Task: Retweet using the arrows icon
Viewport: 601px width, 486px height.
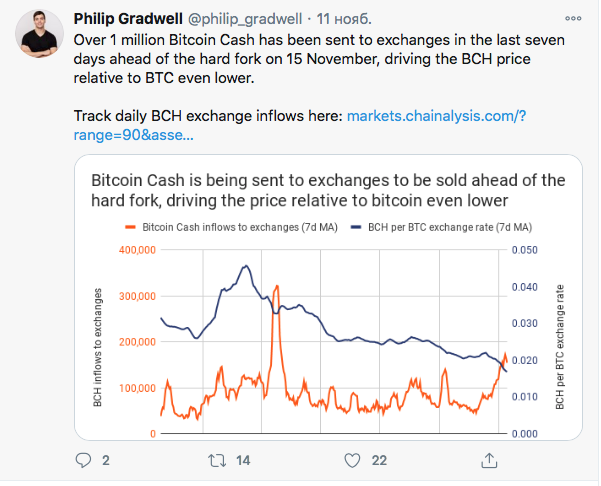Action: pos(215,460)
